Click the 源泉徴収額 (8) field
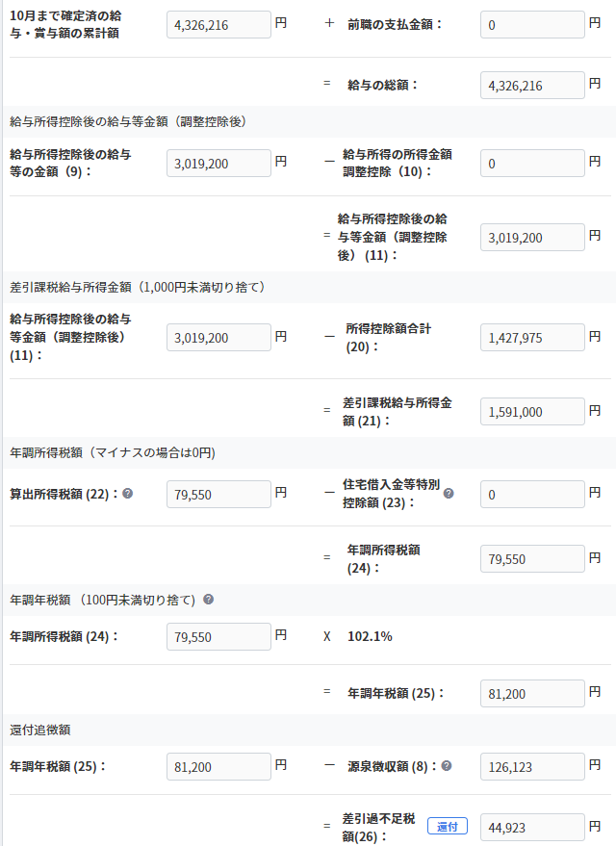The image size is (616, 846). pos(532,767)
